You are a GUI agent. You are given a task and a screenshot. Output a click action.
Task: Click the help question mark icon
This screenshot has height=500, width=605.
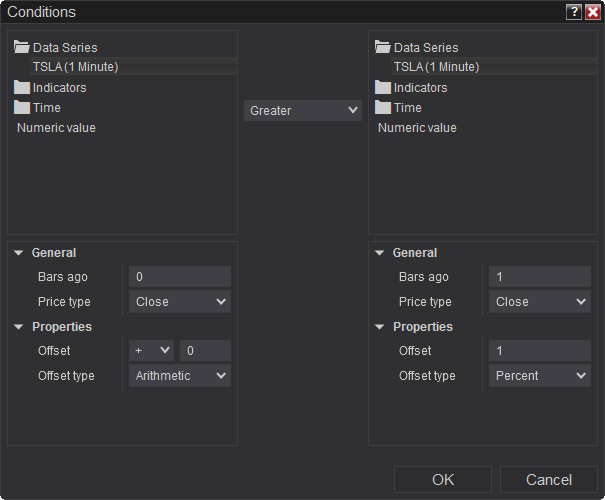point(574,12)
